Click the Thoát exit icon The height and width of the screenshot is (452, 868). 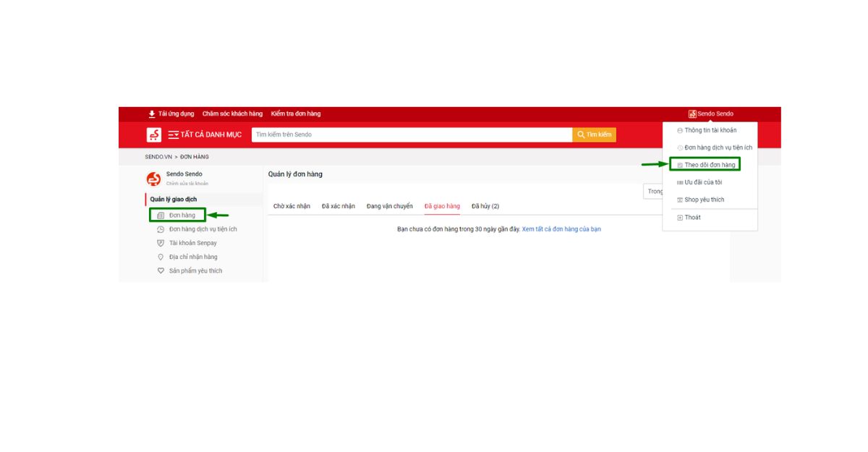(x=680, y=217)
